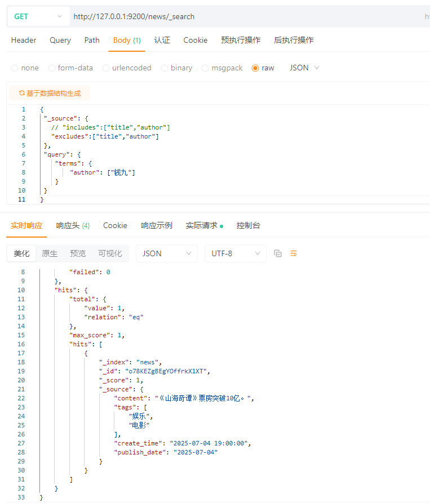Open the 实际请求 tab
This screenshot has width=430, height=504.
tap(204, 226)
